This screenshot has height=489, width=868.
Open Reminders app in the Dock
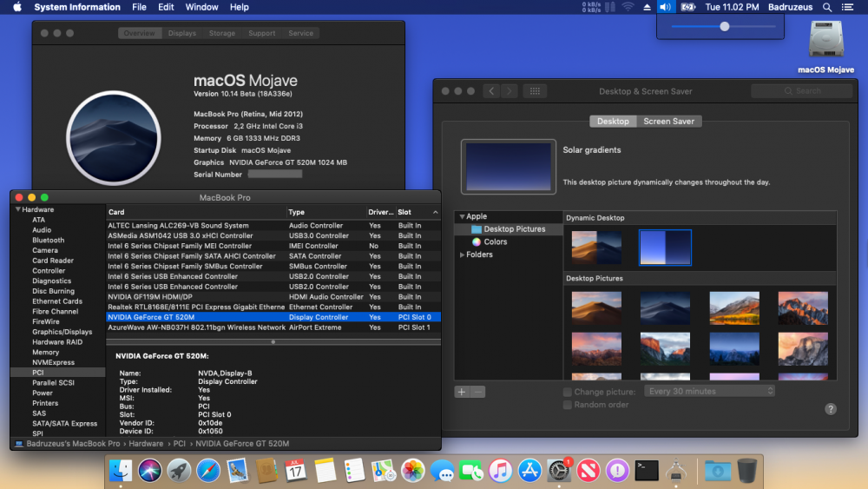click(x=354, y=470)
